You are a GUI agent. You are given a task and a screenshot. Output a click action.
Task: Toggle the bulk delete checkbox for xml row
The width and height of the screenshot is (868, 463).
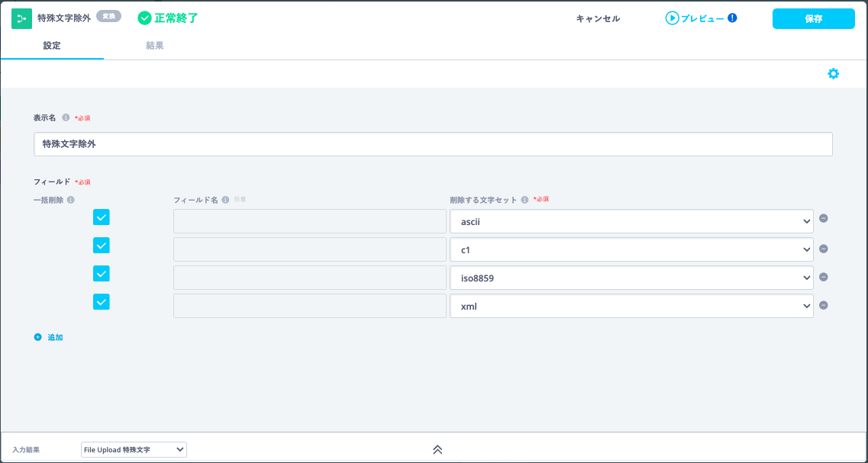[x=102, y=301]
